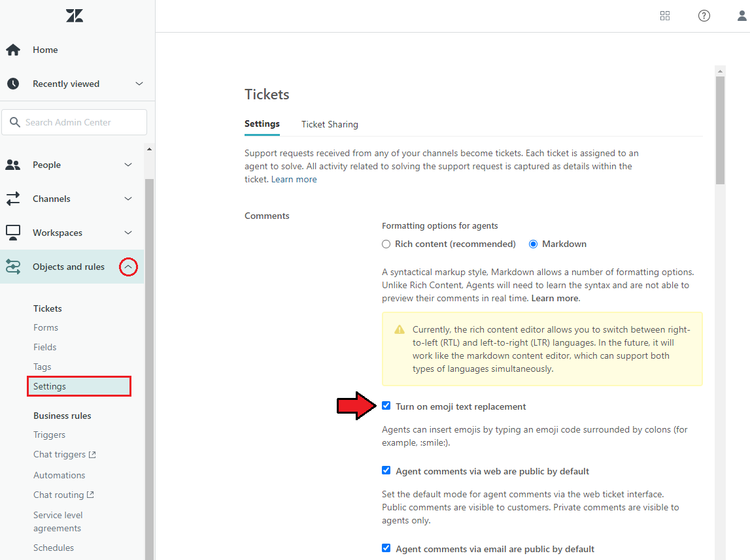
Task: Expand the Workspaces section chevron
Action: click(128, 233)
